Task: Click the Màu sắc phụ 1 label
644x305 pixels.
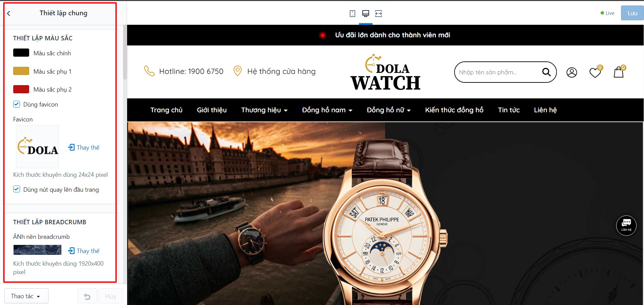Action: click(x=53, y=71)
